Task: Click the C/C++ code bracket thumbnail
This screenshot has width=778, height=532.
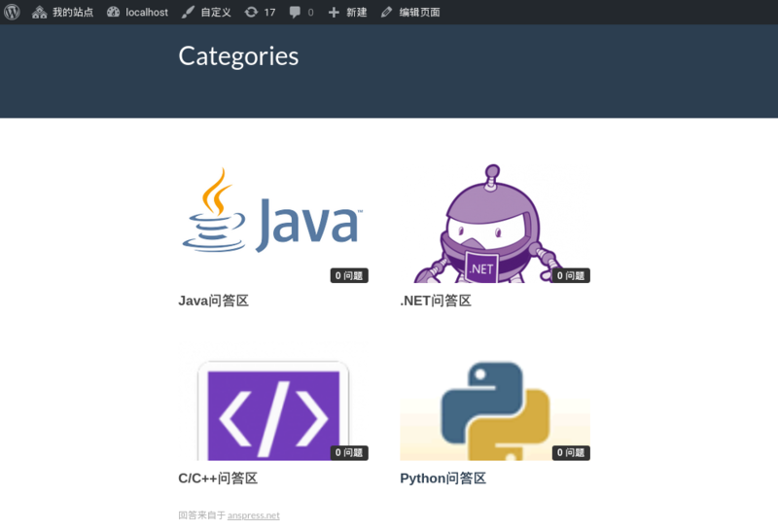Action: pos(273,401)
